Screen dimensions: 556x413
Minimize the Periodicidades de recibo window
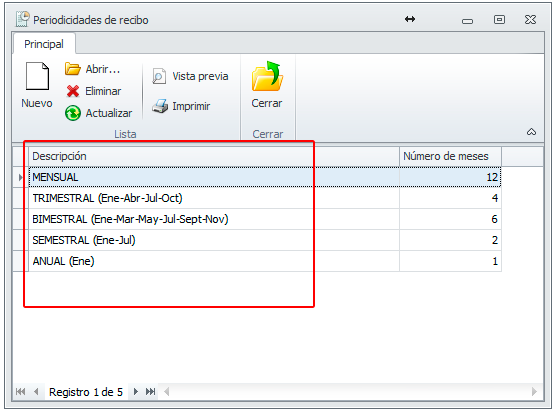click(467, 21)
